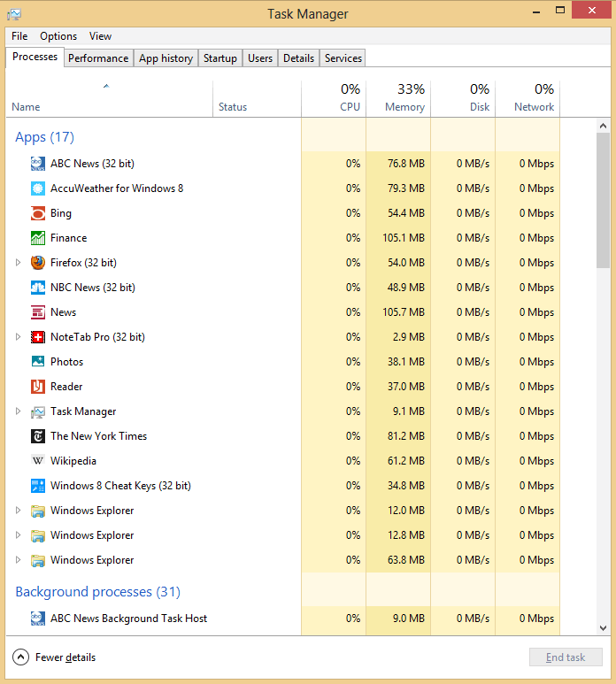The height and width of the screenshot is (684, 616).
Task: Click the vertical scrollbar thumb
Action: [603, 201]
